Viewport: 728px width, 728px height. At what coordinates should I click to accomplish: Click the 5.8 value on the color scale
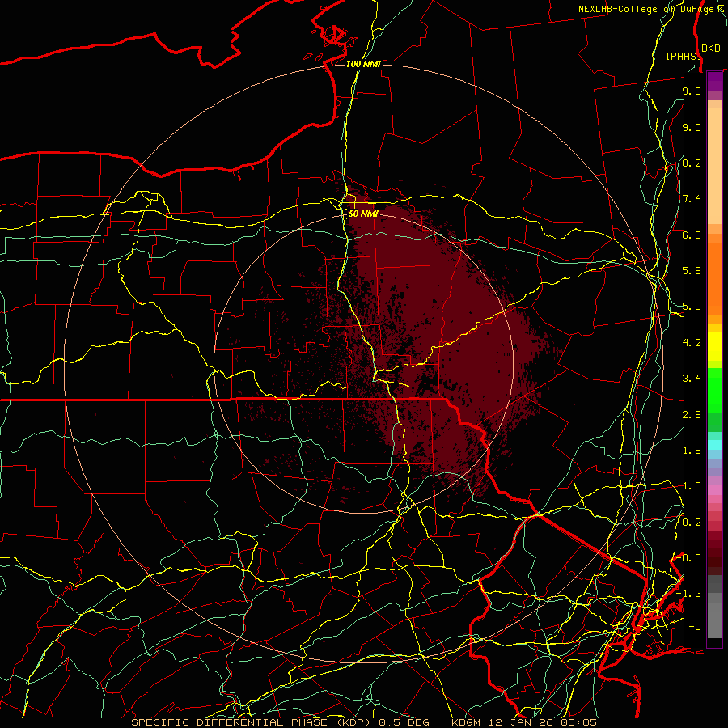coord(692,271)
